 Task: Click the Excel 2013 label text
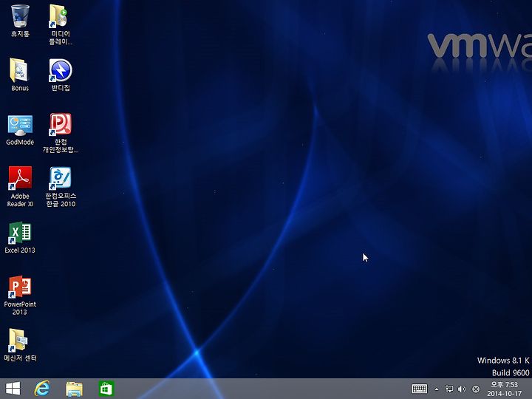[x=20, y=250]
